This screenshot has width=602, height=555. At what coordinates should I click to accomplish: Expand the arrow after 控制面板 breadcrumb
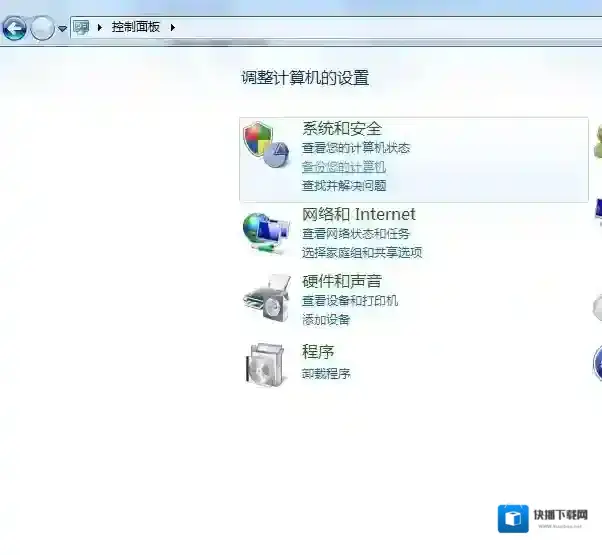tap(172, 27)
